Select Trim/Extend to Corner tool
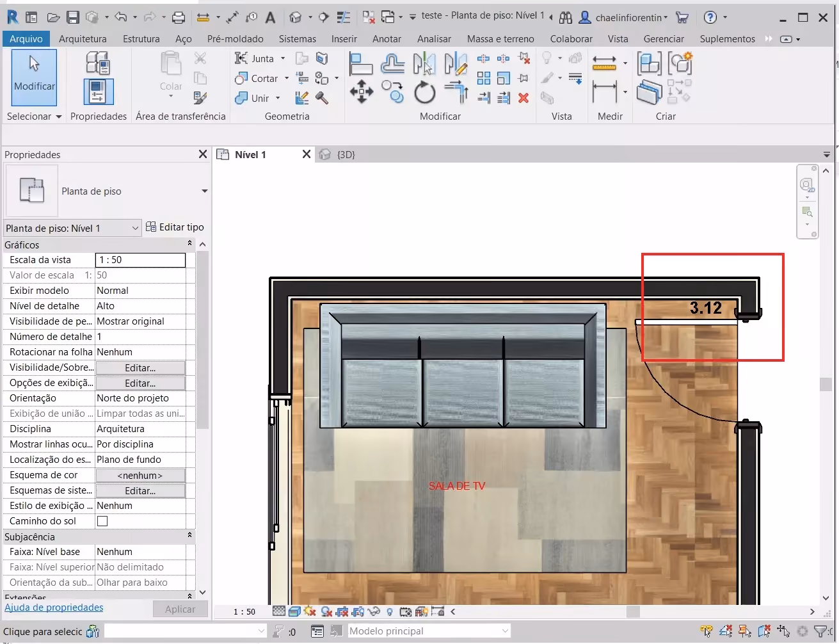The width and height of the screenshot is (839, 644). pos(456,92)
